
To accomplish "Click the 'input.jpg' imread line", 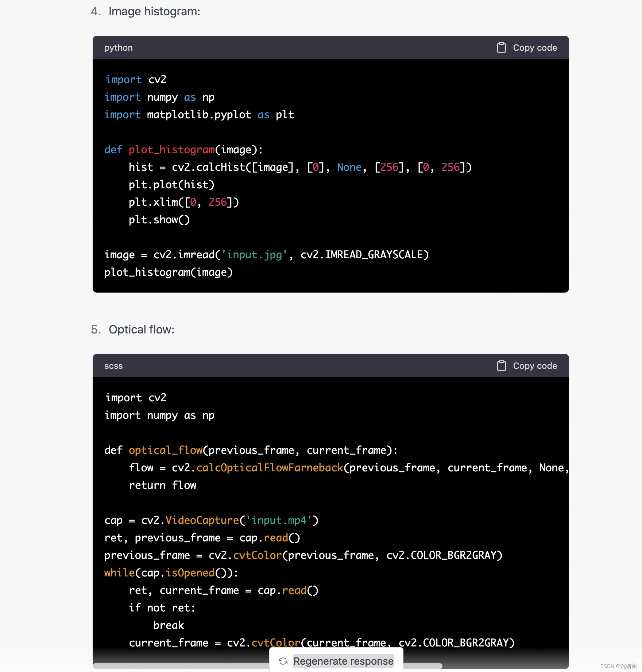I will pyautogui.click(x=267, y=255).
